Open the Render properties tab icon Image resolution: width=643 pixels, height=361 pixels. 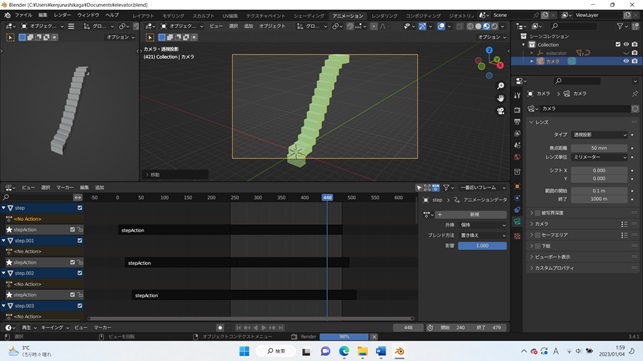pyautogui.click(x=517, y=110)
